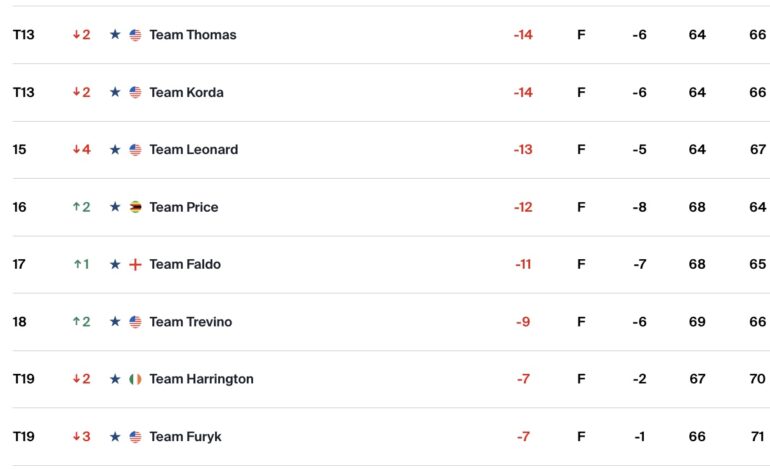
Task: Toggle favorite star for Team Leonard
Action: click(115, 149)
